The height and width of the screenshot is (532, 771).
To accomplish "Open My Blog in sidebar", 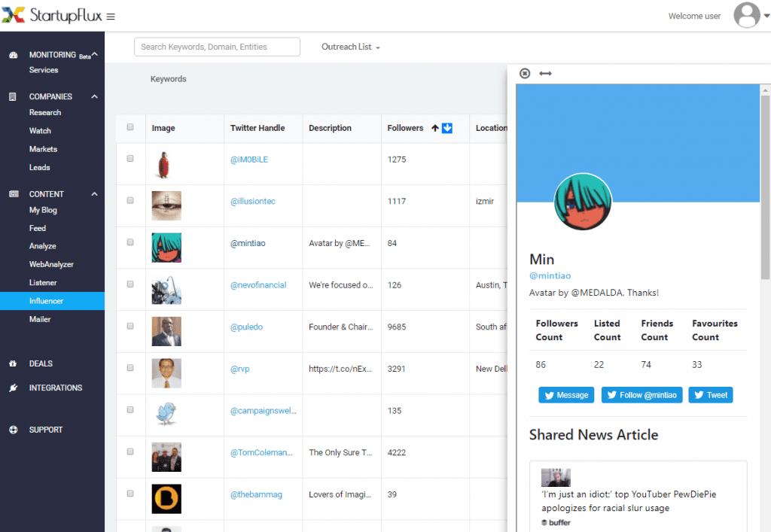I will point(43,210).
